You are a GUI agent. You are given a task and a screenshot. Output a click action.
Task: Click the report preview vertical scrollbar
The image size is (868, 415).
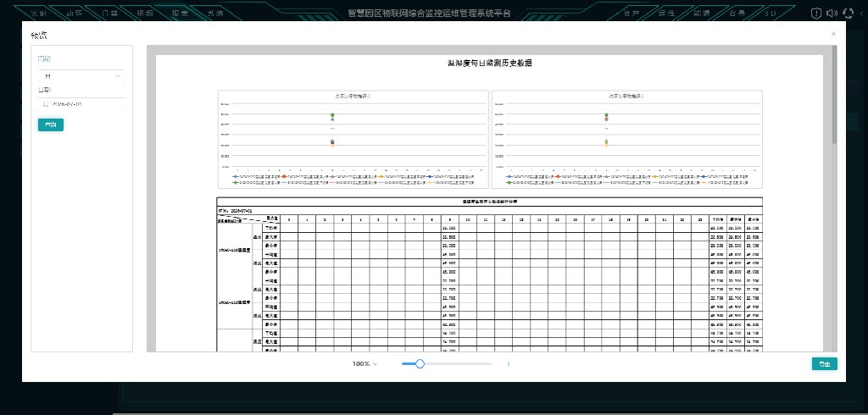point(834,95)
